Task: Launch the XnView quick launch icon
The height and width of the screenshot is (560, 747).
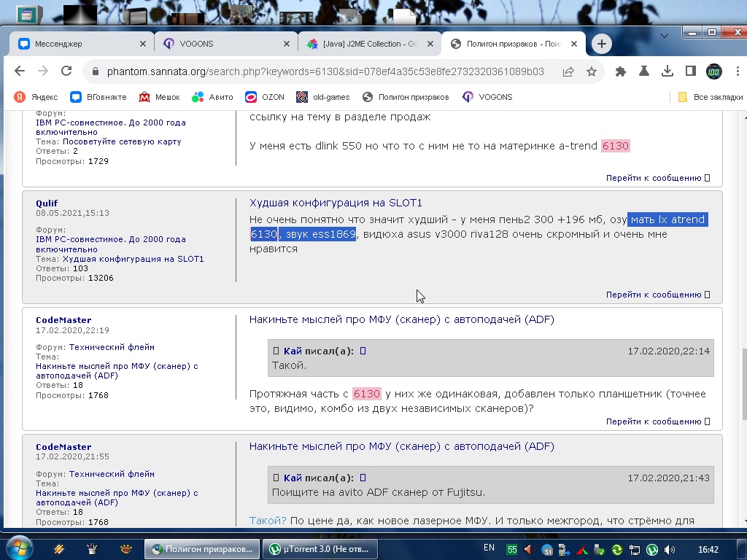Action: (x=125, y=549)
